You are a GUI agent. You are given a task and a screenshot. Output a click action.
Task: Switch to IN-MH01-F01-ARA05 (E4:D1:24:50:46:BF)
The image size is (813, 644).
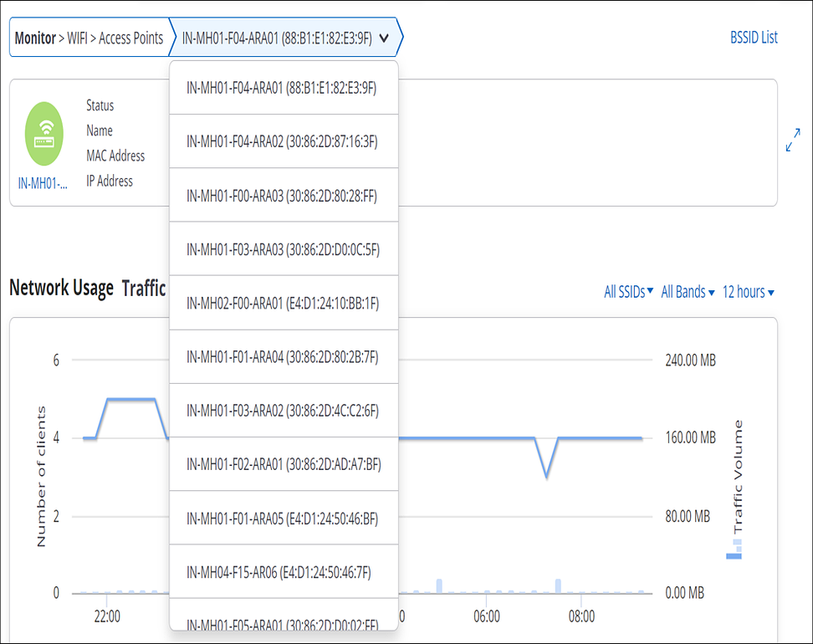[284, 518]
